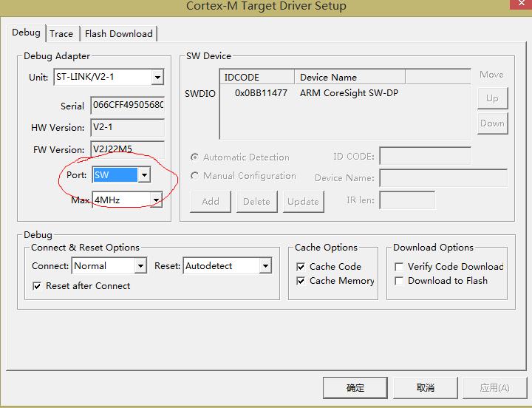Click the Add device button
Viewport: 532px width, 408px height.
coord(211,202)
